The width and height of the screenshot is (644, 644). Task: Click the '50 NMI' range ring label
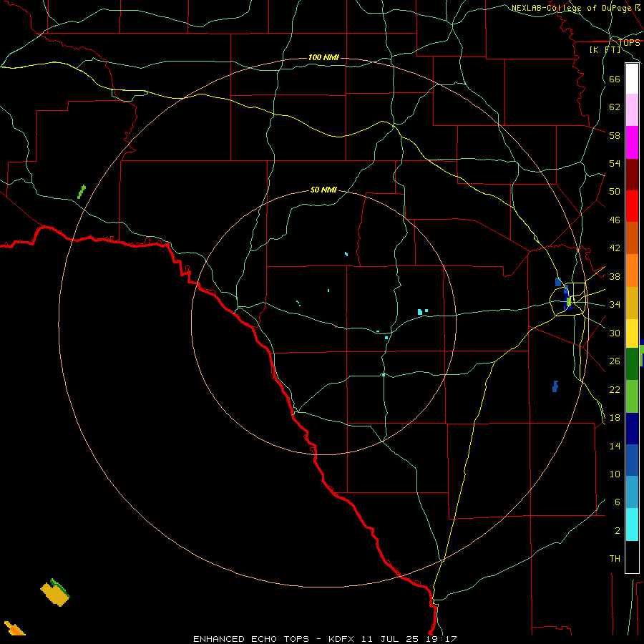[323, 190]
